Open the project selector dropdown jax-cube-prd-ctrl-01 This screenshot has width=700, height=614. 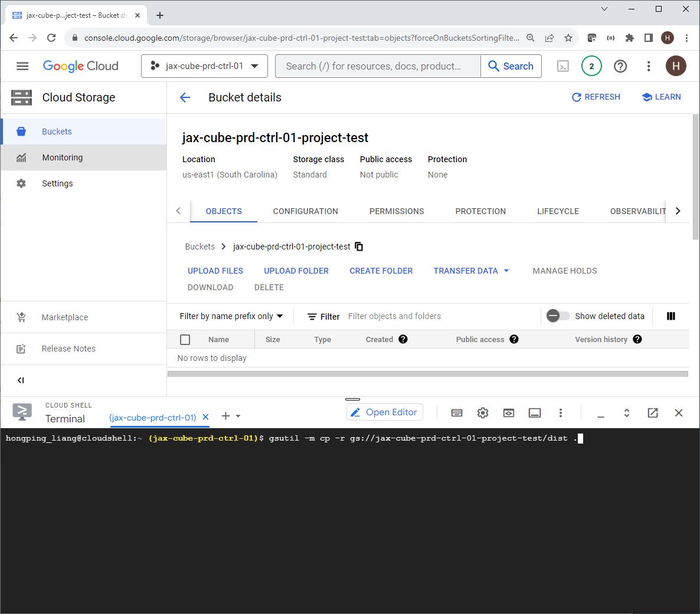[204, 66]
